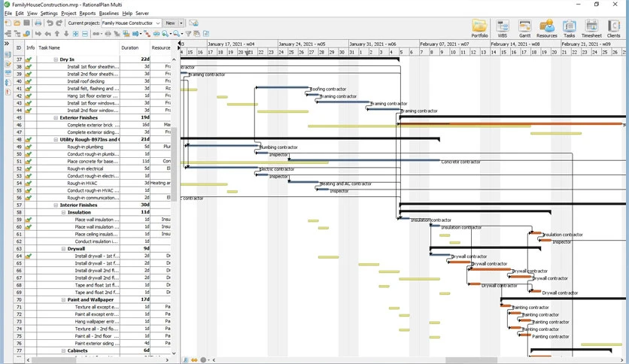Viewport: 629px width, 364px height.
Task: Open the Server menu
Action: point(142,14)
